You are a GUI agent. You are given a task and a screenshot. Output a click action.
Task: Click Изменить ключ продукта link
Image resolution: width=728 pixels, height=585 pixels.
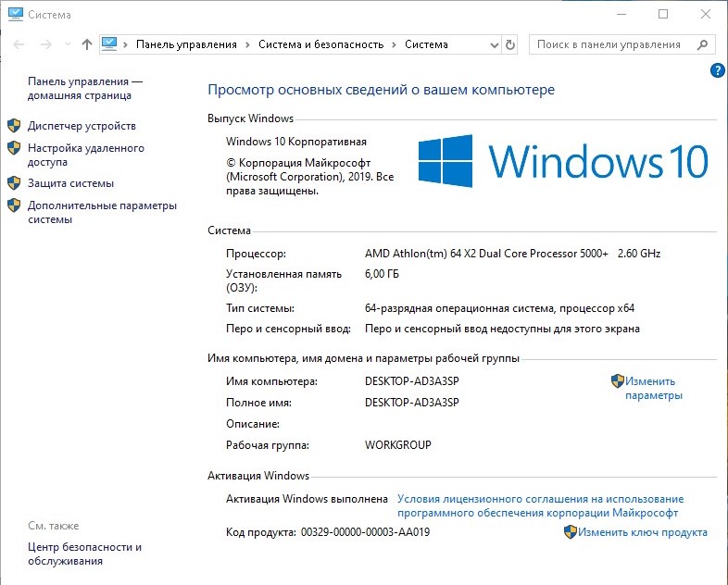pyautogui.click(x=643, y=532)
